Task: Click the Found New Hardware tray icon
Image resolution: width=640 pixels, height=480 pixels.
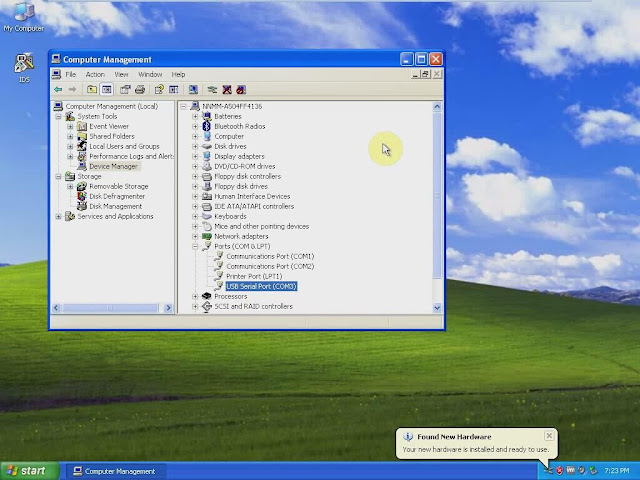Action: point(549,471)
